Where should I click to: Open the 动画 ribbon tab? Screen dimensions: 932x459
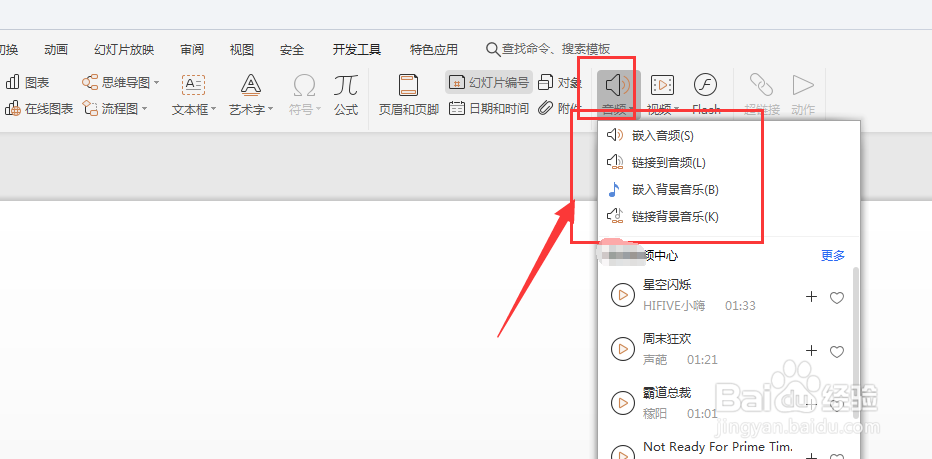coord(56,50)
